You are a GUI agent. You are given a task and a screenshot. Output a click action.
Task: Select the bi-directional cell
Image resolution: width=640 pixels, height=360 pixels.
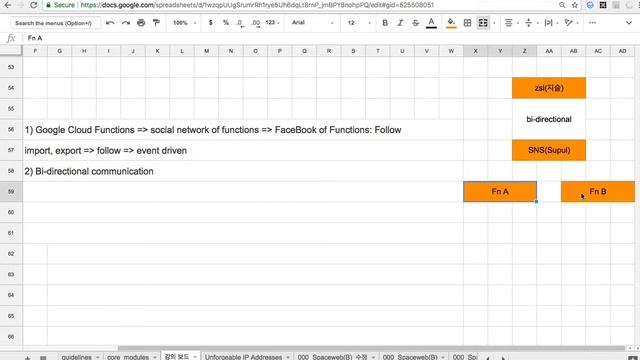pyautogui.click(x=549, y=119)
